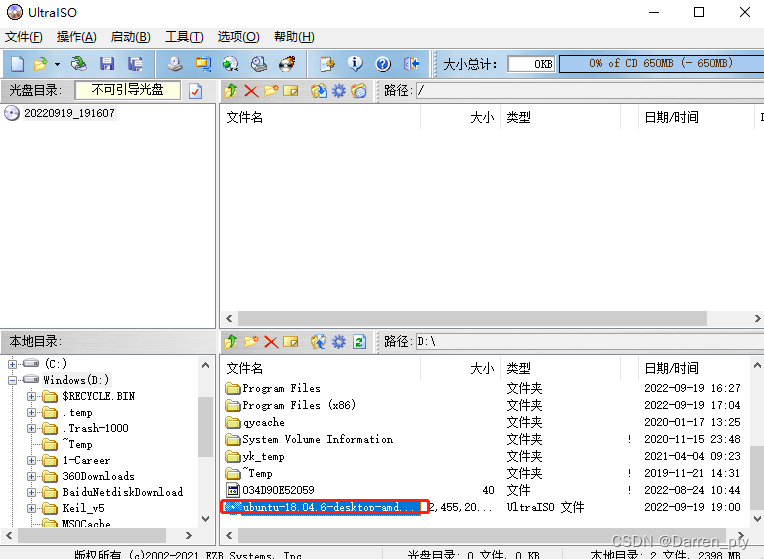Click the extract files icon in disc pane
The image size is (764, 559).
[319, 91]
